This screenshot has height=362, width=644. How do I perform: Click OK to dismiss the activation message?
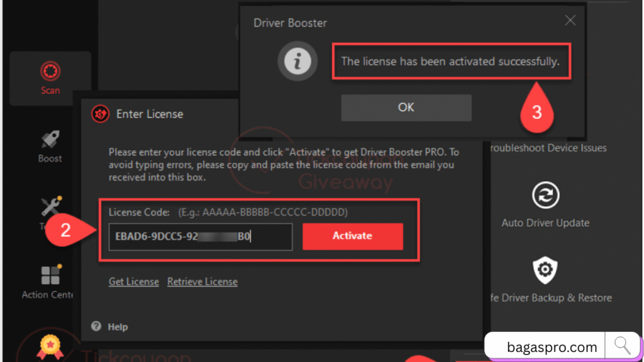(x=406, y=107)
